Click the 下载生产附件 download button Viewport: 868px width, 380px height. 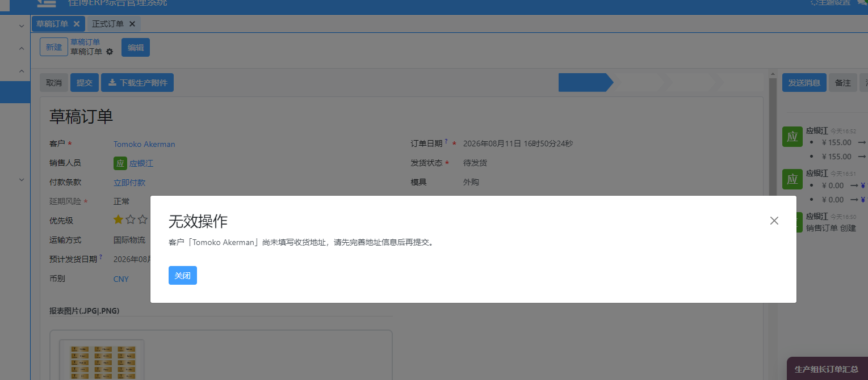(x=137, y=83)
